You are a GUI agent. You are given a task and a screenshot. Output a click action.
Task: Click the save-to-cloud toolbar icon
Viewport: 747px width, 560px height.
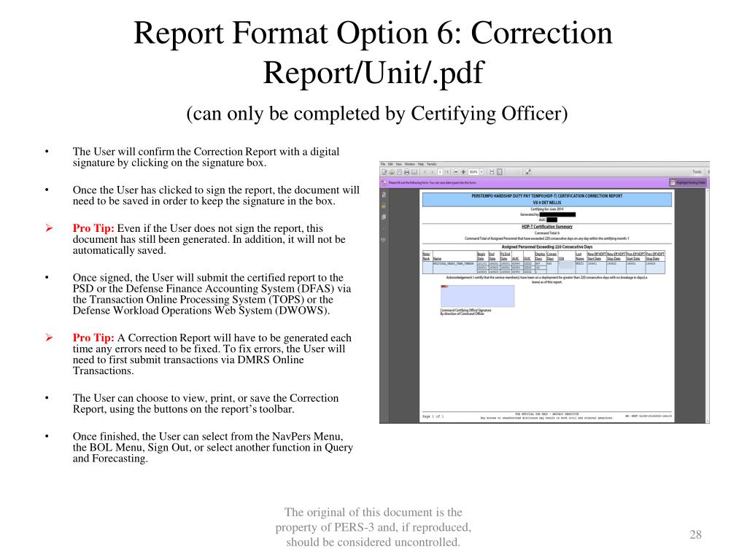[x=392, y=172]
